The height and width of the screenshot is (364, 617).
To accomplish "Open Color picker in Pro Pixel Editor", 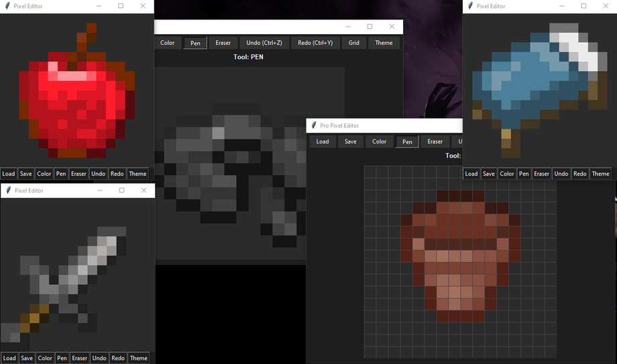I will coord(380,141).
